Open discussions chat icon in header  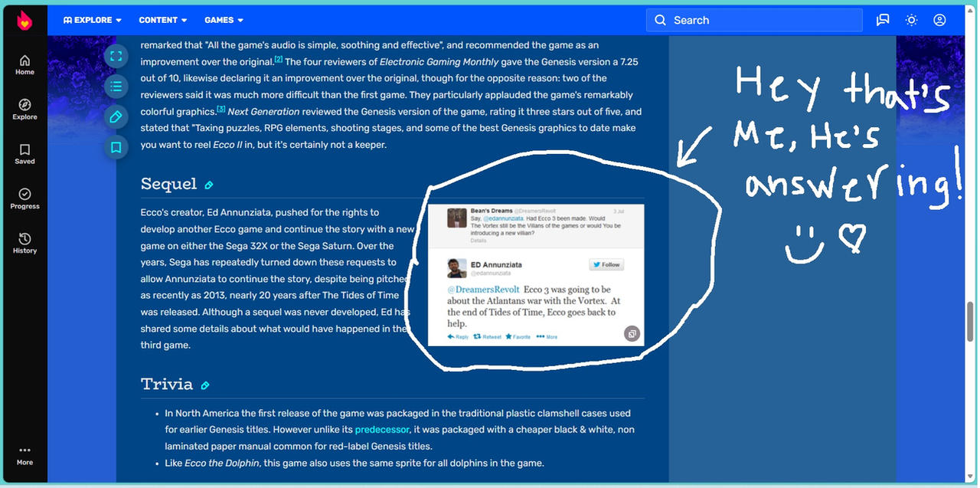pos(883,20)
